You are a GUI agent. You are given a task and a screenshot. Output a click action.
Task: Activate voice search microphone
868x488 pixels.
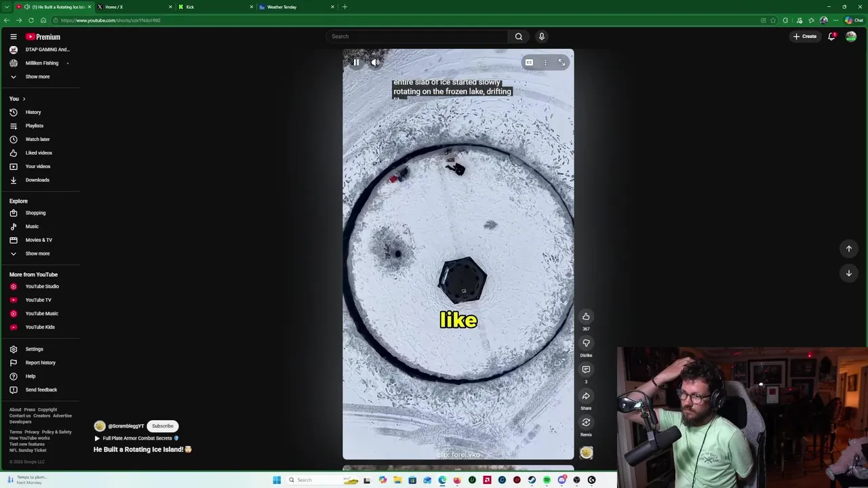point(541,37)
